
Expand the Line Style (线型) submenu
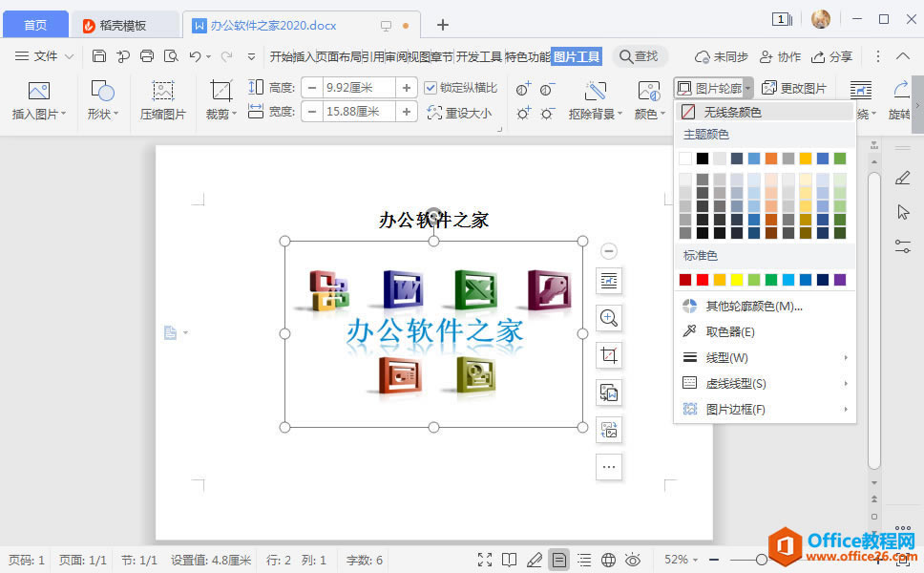(x=765, y=358)
